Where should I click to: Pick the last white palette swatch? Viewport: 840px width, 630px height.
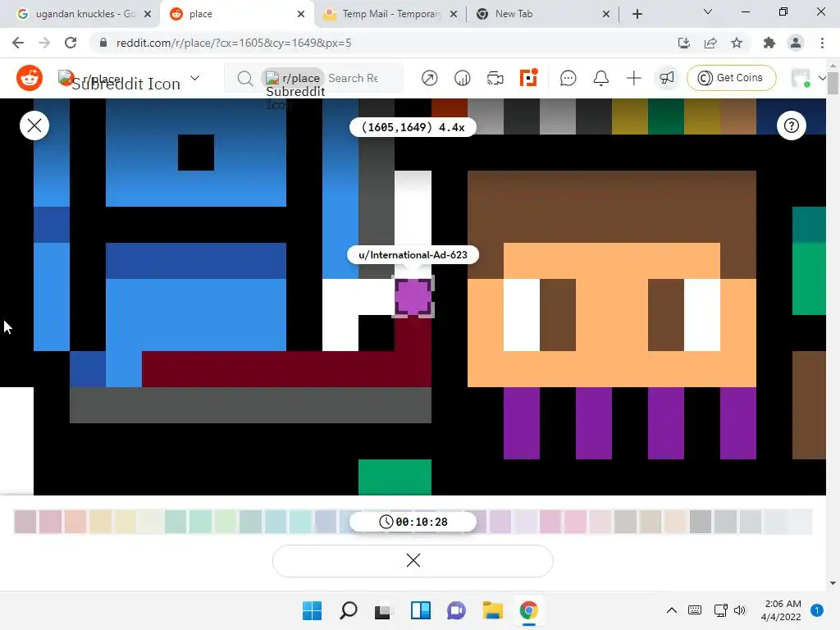(801, 522)
